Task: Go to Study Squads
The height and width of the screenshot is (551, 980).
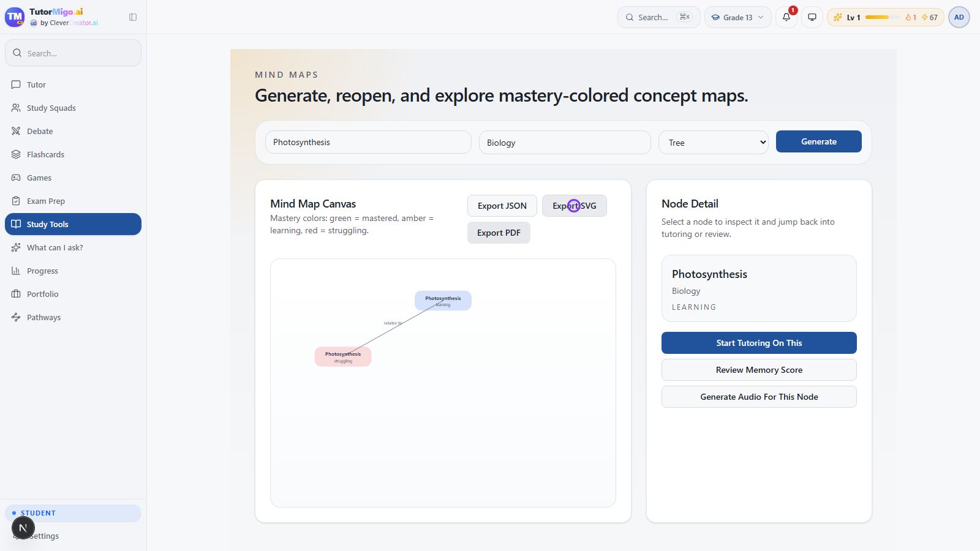Action: click(x=73, y=108)
